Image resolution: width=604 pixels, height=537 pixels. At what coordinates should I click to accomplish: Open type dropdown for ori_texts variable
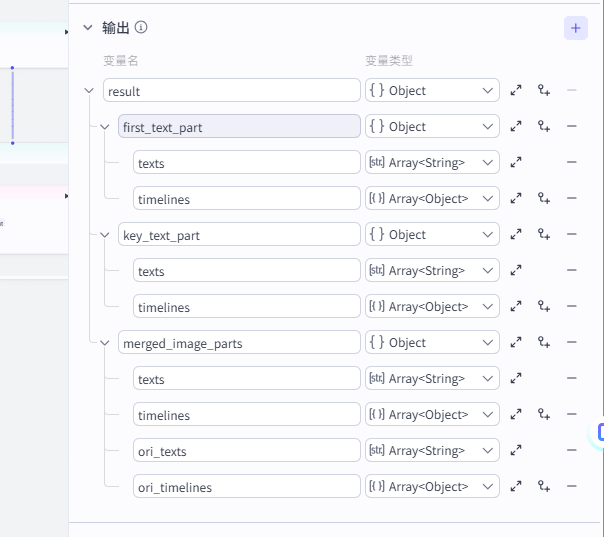(x=432, y=451)
